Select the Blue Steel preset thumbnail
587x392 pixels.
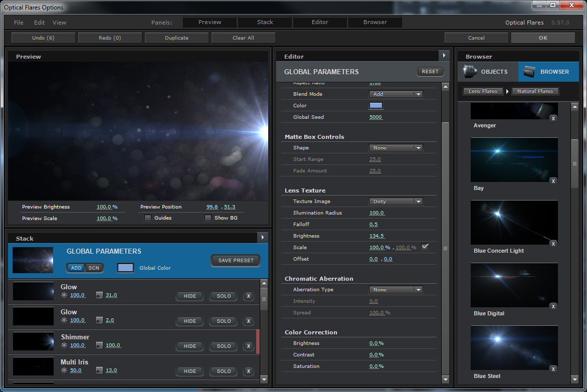tap(514, 347)
